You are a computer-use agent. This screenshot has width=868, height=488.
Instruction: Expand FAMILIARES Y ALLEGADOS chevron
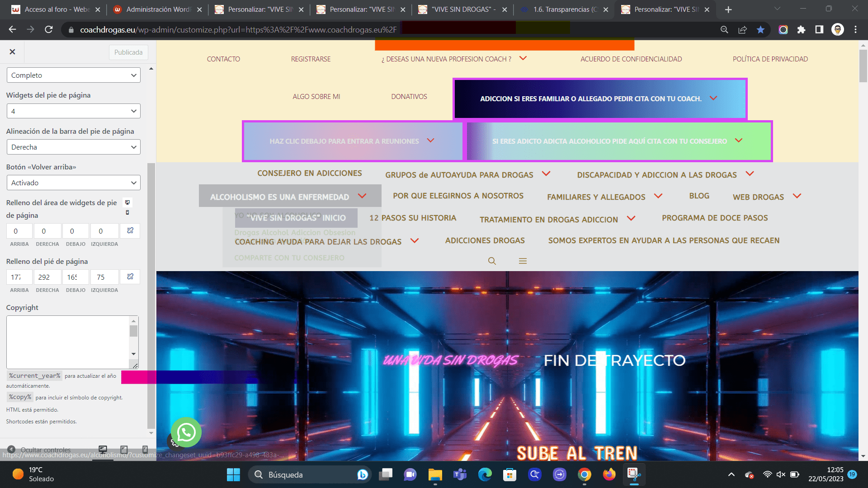[x=658, y=196]
